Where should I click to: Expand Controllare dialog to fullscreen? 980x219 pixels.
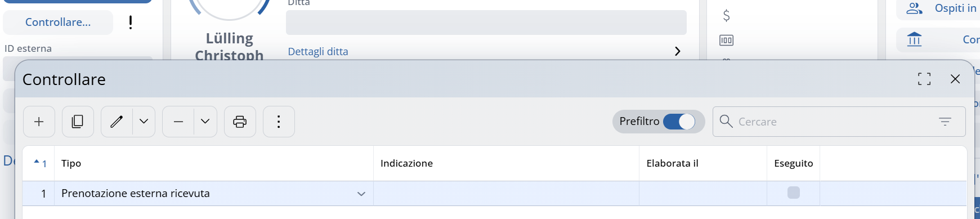(x=924, y=79)
